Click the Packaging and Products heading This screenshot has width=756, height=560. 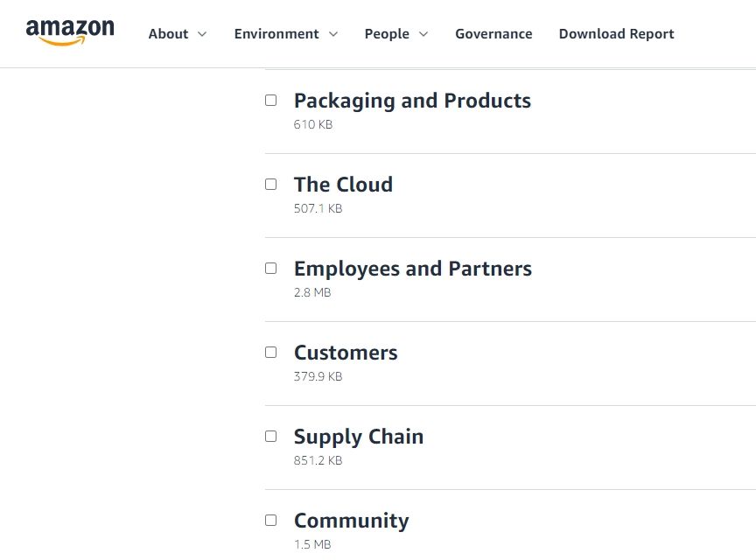point(412,101)
